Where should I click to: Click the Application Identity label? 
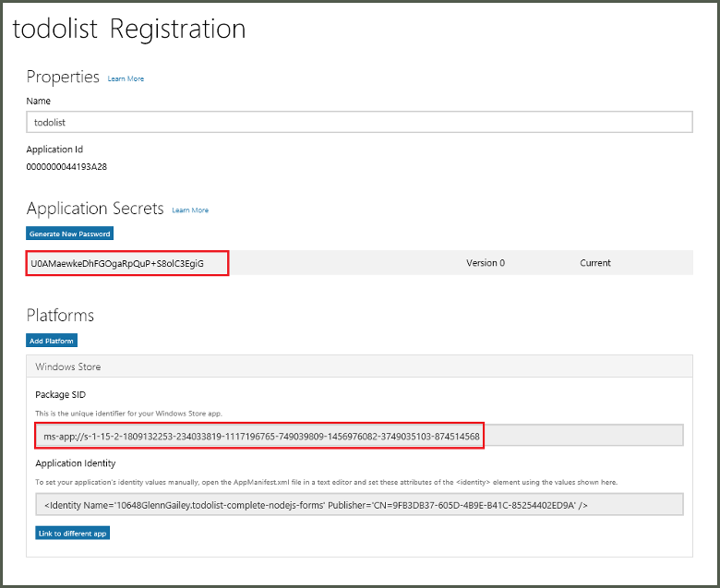[76, 464]
